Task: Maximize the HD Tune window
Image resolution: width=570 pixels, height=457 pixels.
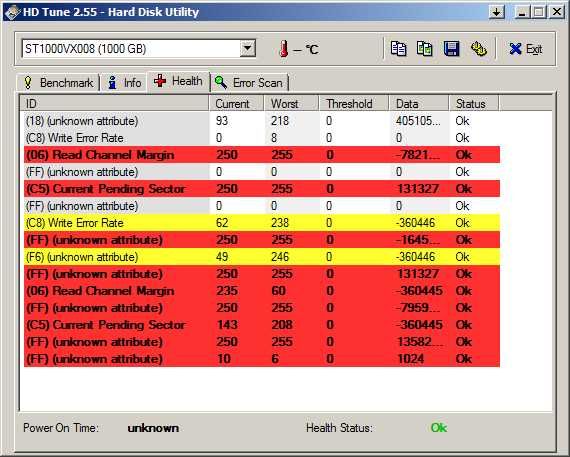Action: tap(539, 12)
